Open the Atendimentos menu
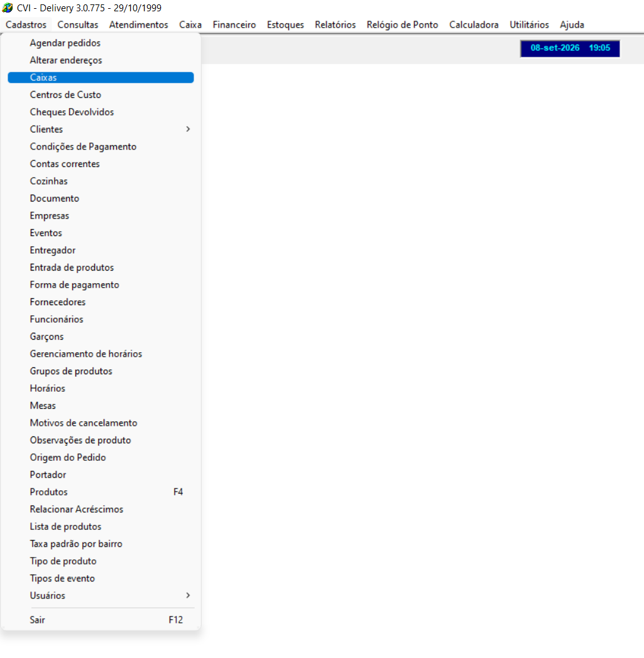 click(x=139, y=24)
